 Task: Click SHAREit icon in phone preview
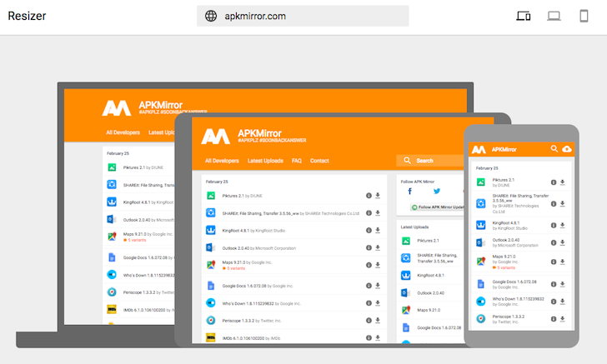(x=480, y=203)
